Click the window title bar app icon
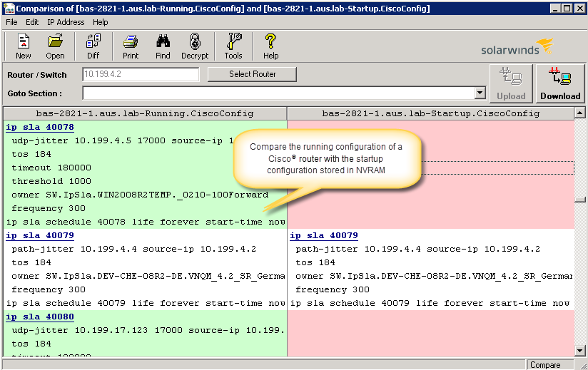Screen dimensions: 588x370 [x=9, y=9]
